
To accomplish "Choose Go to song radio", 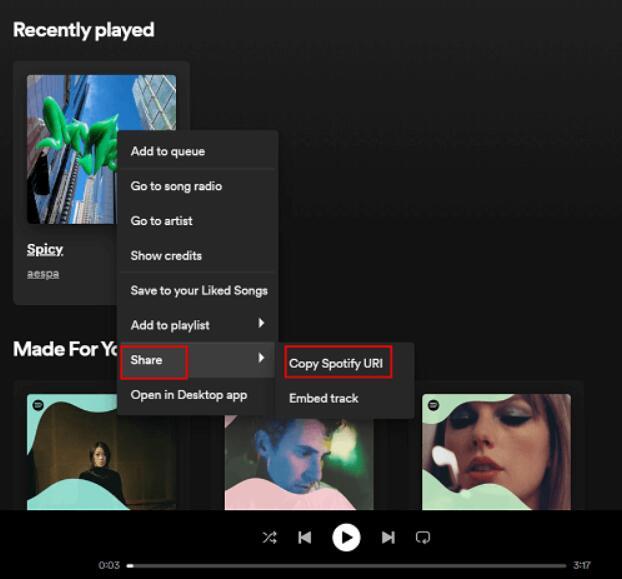I will tap(197, 186).
